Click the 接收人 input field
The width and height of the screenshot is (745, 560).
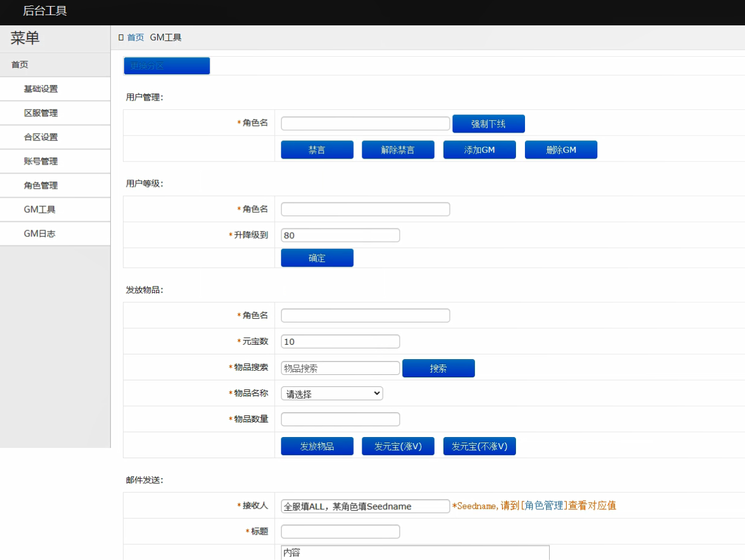pyautogui.click(x=365, y=506)
